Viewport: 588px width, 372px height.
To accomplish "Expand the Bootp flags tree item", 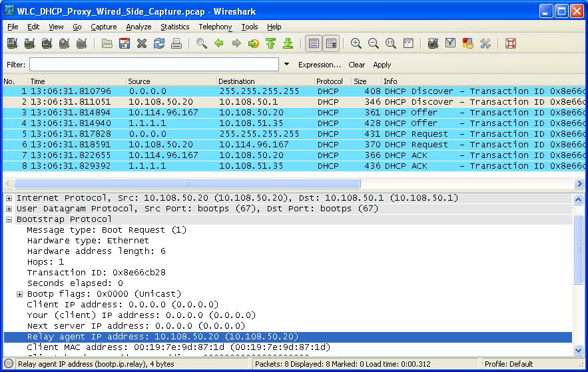I will click(x=20, y=294).
